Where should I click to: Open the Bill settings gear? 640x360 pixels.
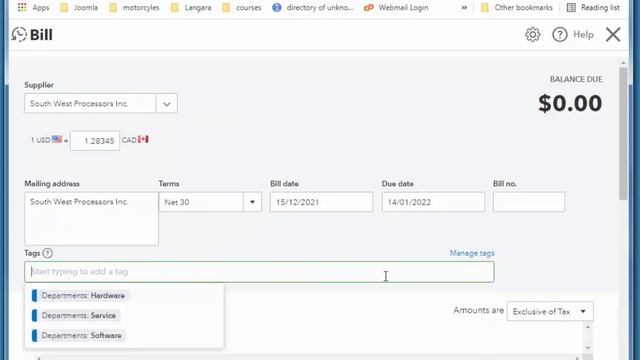[532, 35]
